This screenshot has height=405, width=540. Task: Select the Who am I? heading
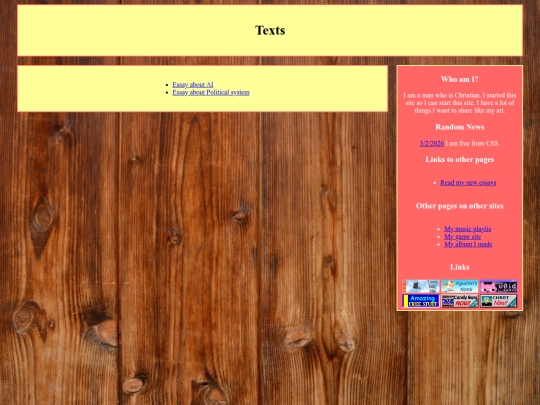pos(460,79)
